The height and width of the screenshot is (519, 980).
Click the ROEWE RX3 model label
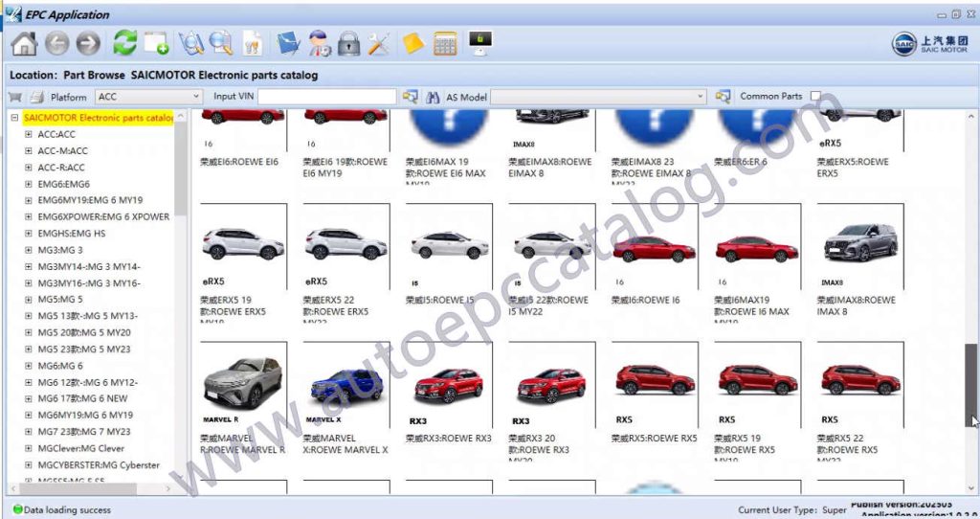point(448,439)
